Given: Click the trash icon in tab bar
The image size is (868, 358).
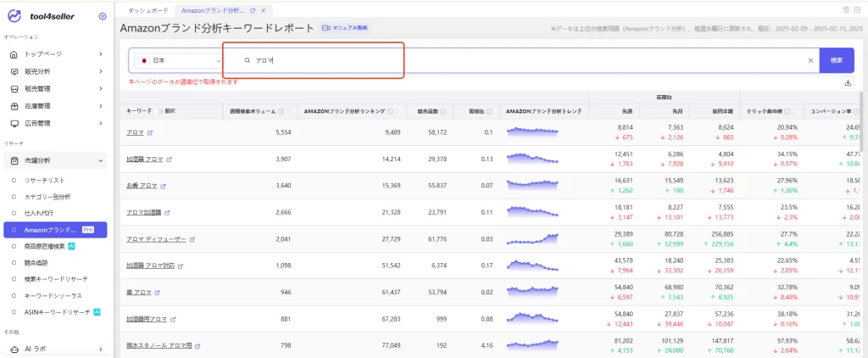Looking at the screenshot, I should [x=846, y=9].
